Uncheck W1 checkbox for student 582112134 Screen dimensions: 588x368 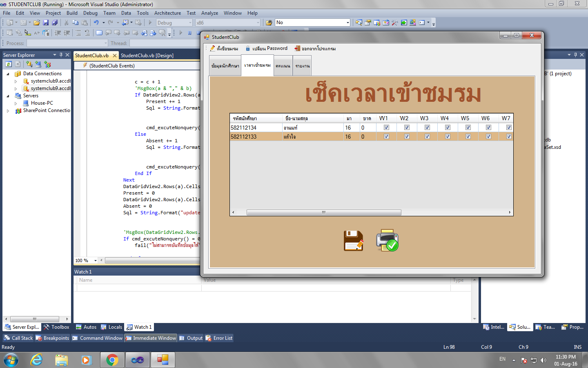pyautogui.click(x=386, y=128)
